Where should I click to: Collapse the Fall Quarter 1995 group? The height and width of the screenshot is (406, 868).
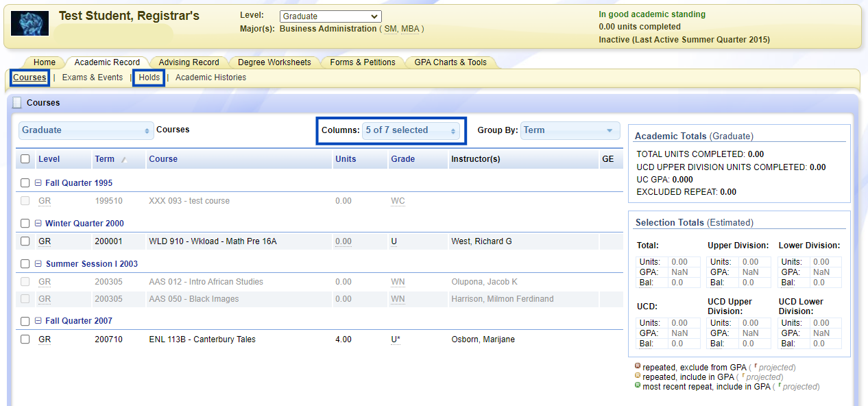pos(38,183)
